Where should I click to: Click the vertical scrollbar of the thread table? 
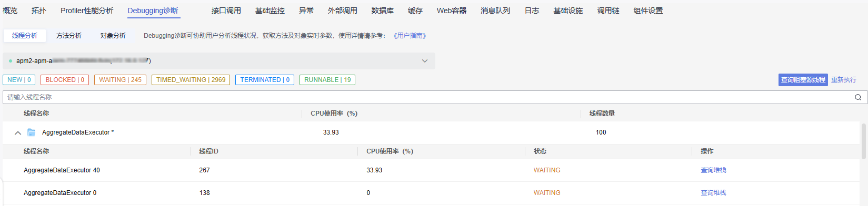[864, 141]
